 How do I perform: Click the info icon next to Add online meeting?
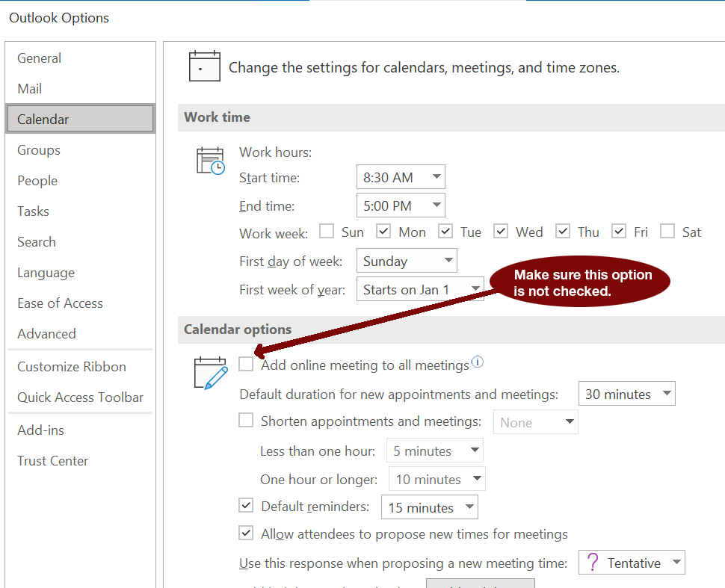tap(477, 362)
